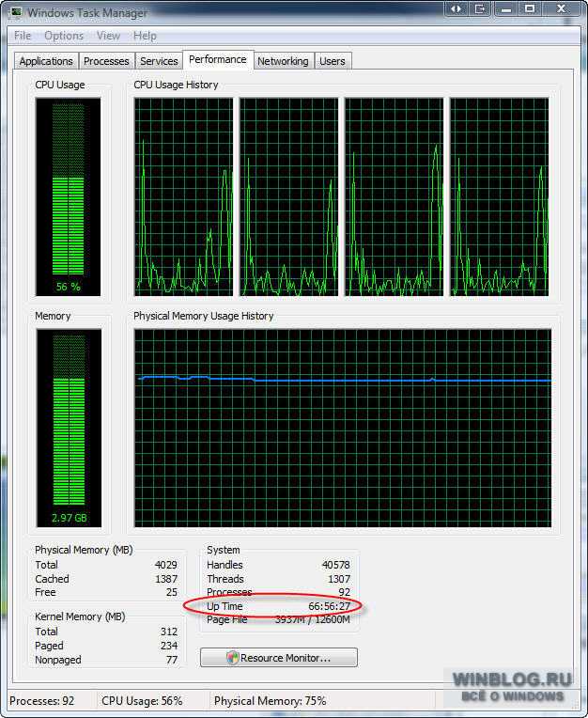The image size is (588, 718).
Task: Switch to the Networking tab
Action: (283, 61)
